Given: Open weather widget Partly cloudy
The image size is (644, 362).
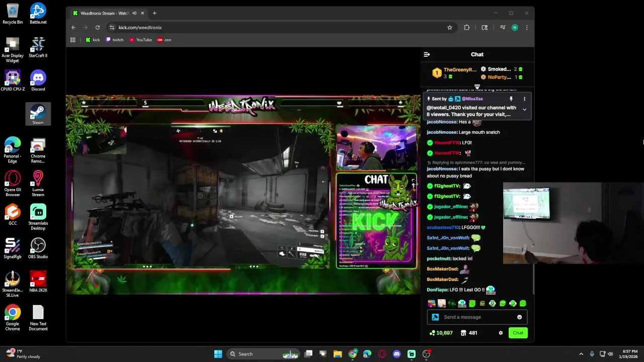Looking at the screenshot, I should (22, 354).
